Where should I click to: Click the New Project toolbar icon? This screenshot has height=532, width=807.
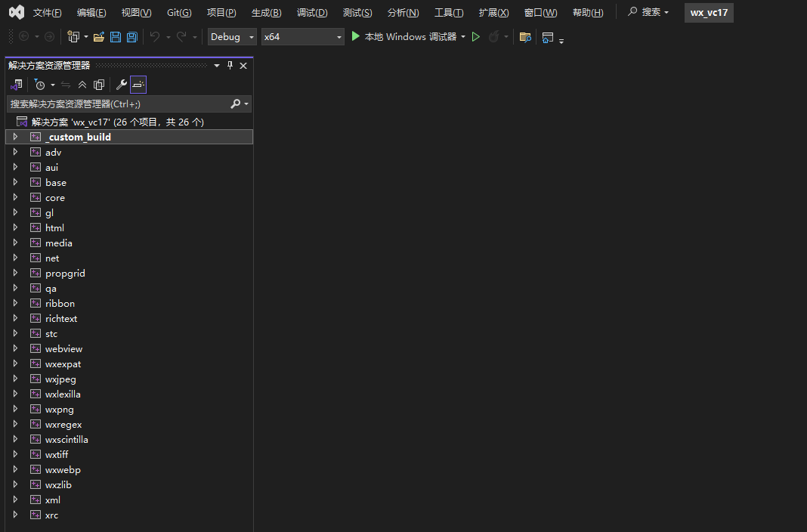73,37
